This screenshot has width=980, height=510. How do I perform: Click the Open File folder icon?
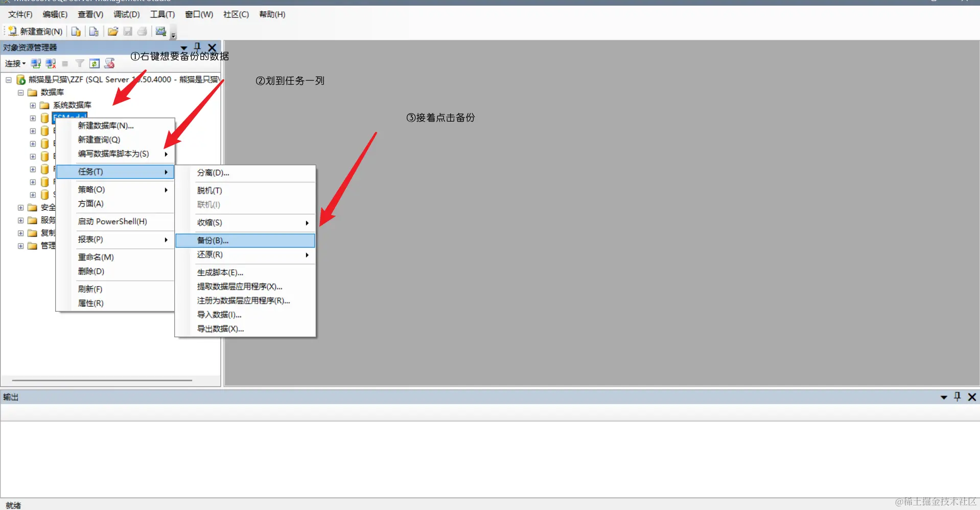click(113, 32)
